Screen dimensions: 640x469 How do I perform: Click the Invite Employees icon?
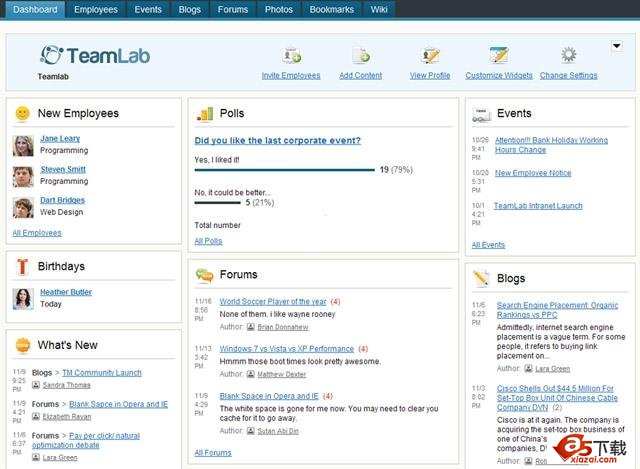point(292,56)
